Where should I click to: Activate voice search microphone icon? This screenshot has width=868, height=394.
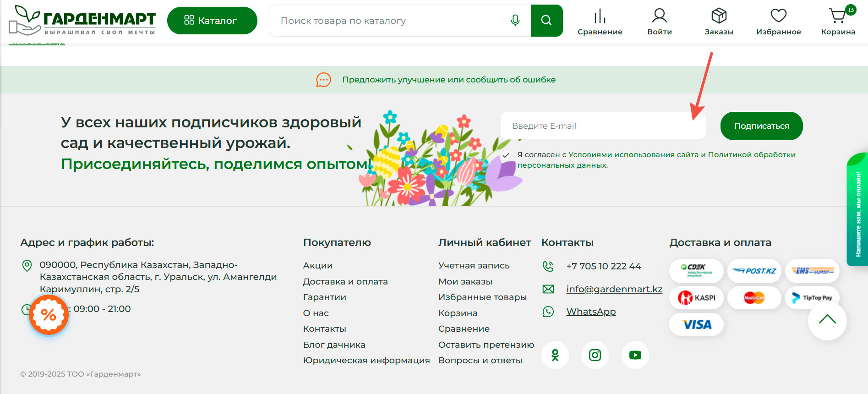click(x=515, y=21)
